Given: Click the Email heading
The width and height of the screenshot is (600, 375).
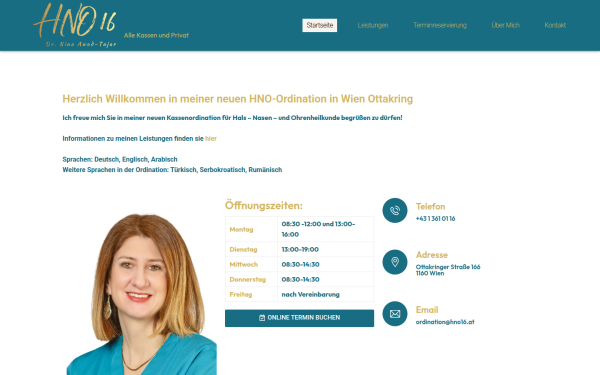Looking at the screenshot, I should (427, 310).
